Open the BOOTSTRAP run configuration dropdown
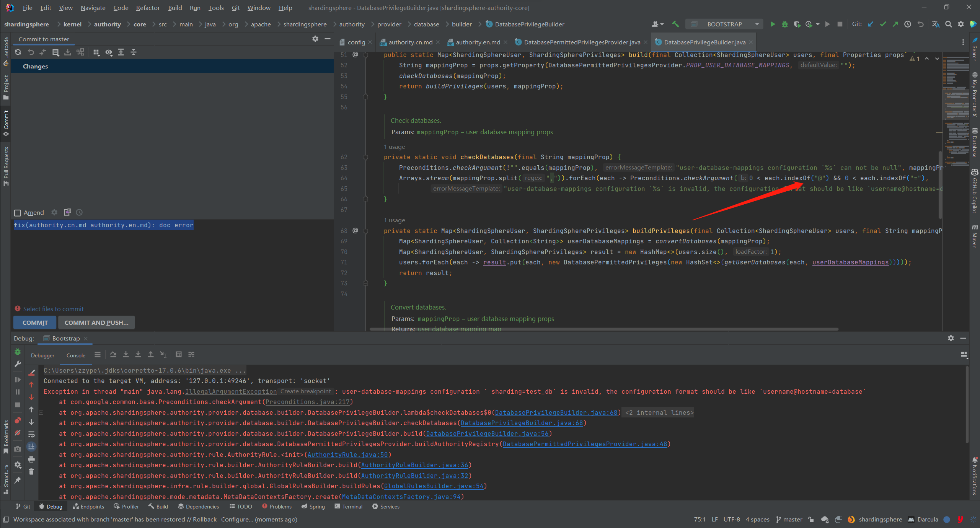This screenshot has width=980, height=528. click(724, 24)
